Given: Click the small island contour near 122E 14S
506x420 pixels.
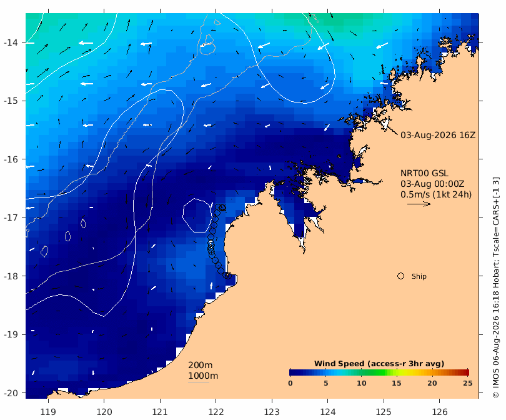Looking at the screenshot, I should [207, 45].
